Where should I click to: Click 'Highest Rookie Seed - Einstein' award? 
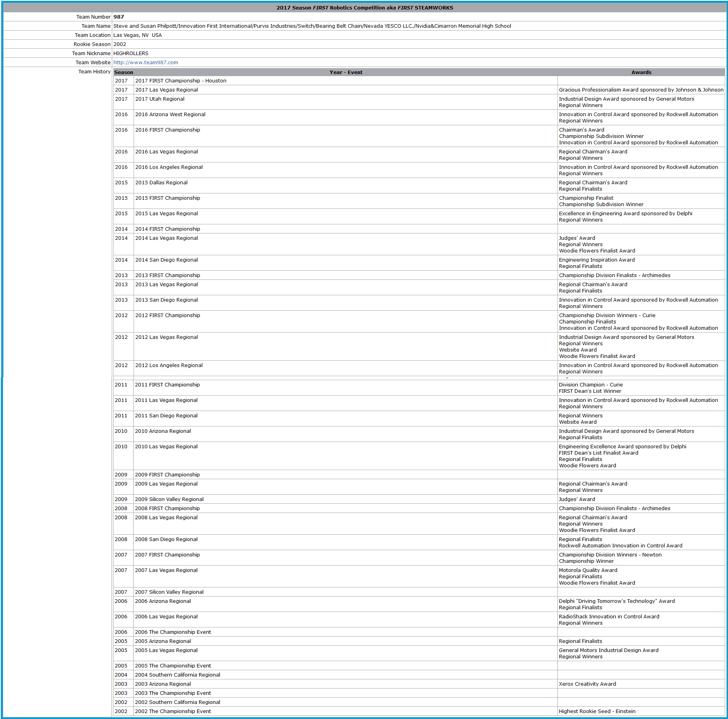(x=597, y=711)
